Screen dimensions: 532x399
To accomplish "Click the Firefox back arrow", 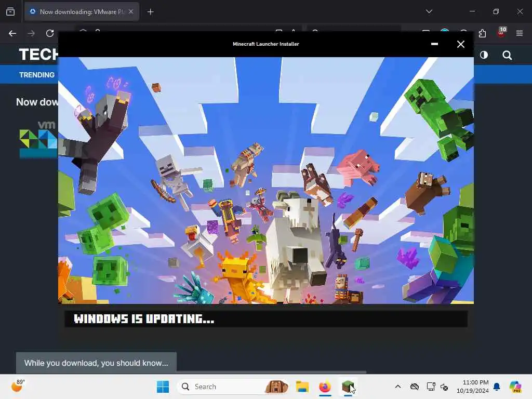I will (12, 33).
